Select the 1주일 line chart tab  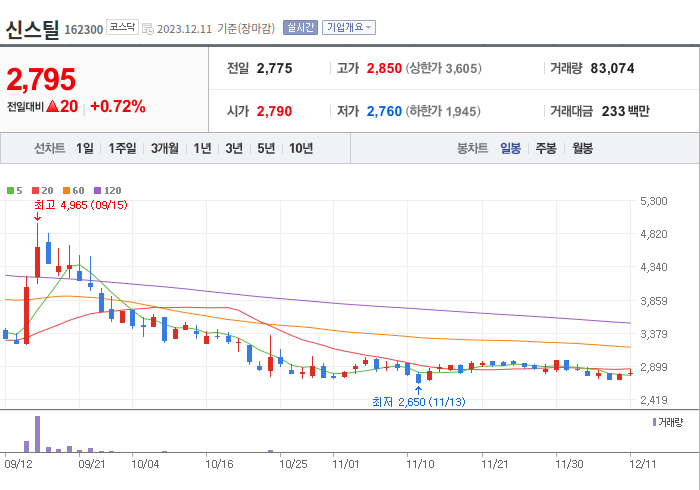pos(122,148)
